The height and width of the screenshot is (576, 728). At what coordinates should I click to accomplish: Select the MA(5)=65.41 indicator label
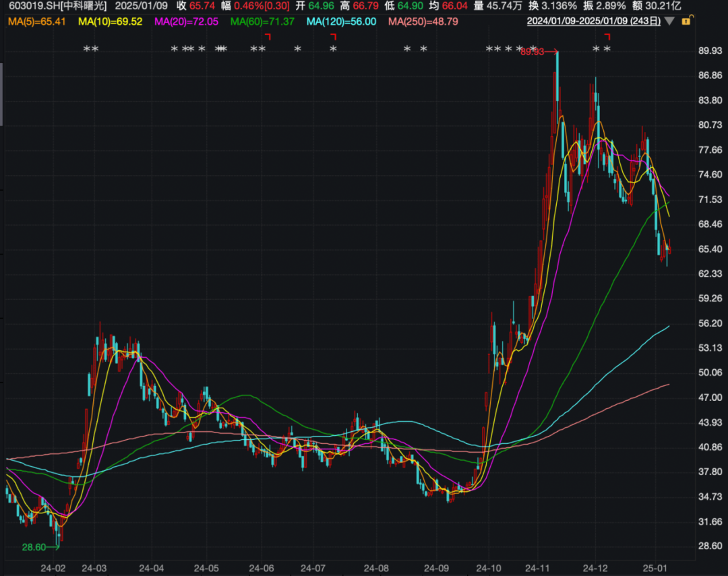click(x=37, y=22)
